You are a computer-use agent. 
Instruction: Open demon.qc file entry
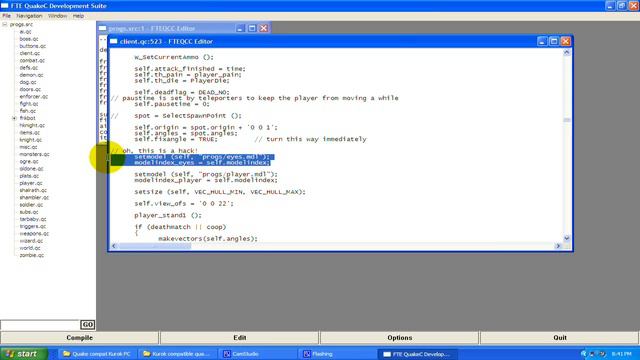[31, 75]
